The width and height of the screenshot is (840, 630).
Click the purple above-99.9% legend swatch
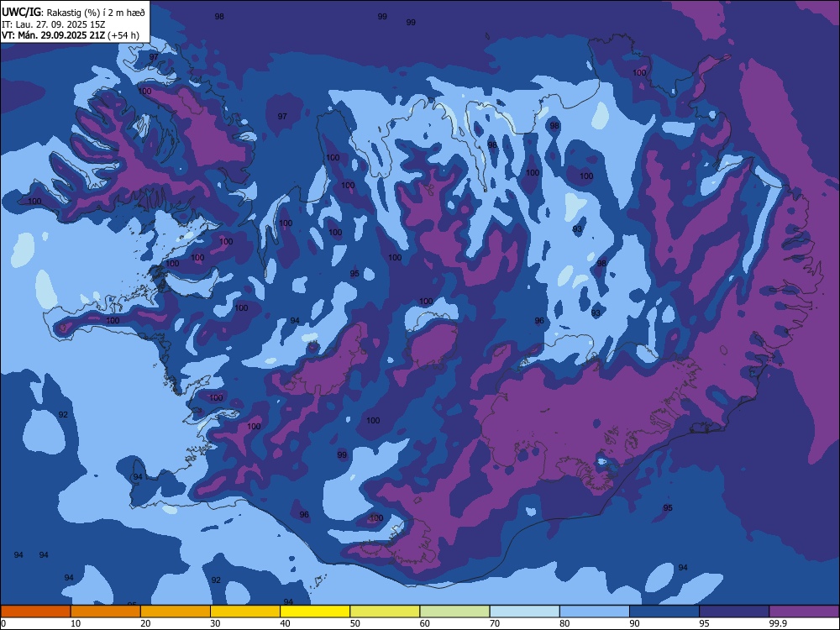[x=804, y=612]
